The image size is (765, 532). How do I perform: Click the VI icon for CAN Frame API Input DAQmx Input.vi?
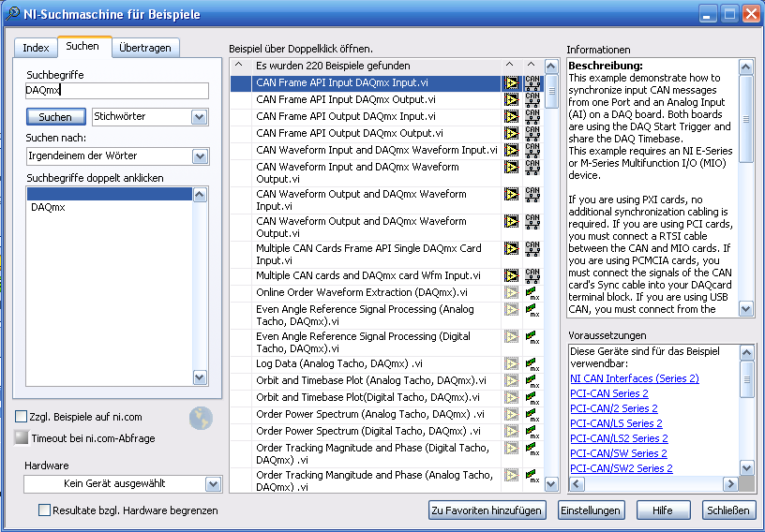click(511, 83)
